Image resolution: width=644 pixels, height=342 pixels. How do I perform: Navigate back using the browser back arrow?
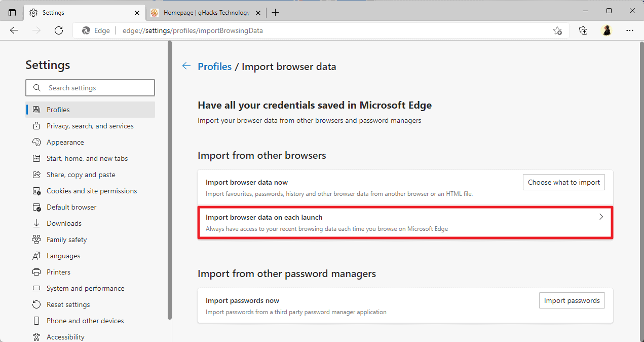[14, 30]
